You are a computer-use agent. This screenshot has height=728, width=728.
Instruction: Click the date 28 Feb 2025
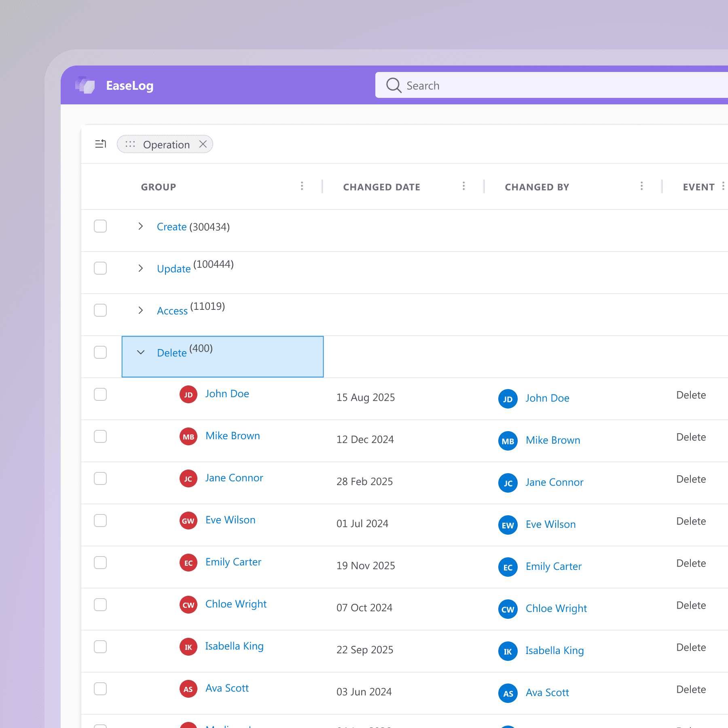coord(364,482)
